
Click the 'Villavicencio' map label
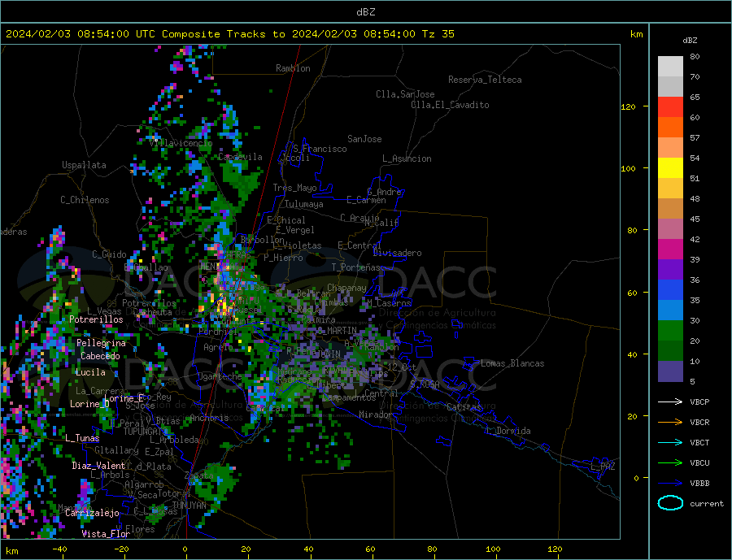pyautogui.click(x=181, y=143)
